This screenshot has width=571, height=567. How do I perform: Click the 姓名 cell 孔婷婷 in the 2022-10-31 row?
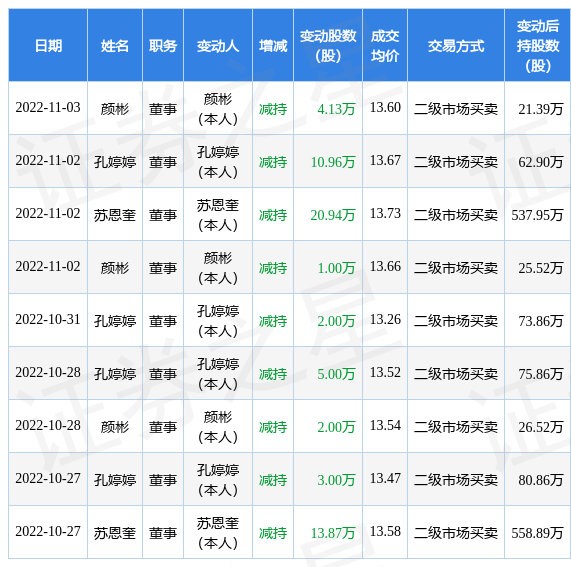[x=115, y=321]
